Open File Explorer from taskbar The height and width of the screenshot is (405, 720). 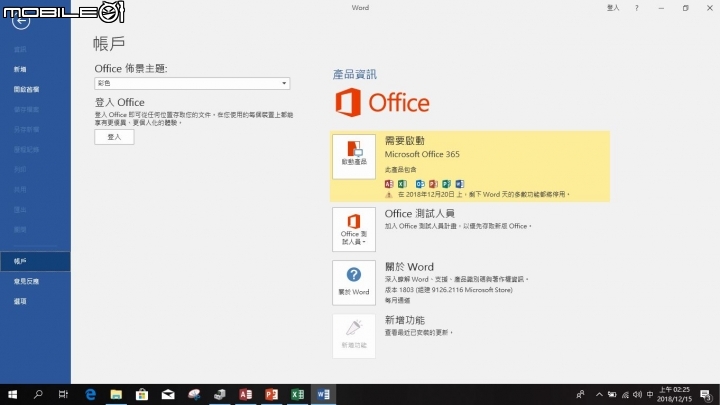116,394
